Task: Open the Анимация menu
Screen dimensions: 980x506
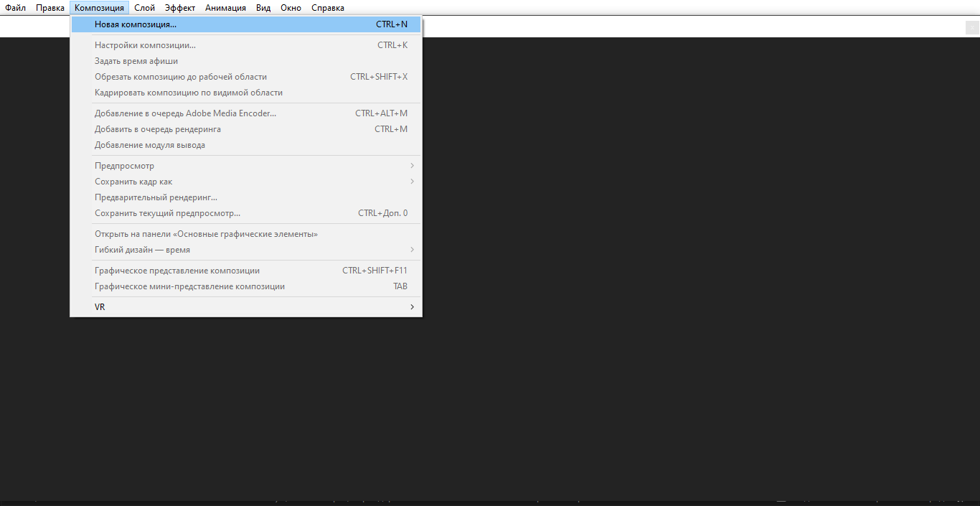Action: [225, 8]
